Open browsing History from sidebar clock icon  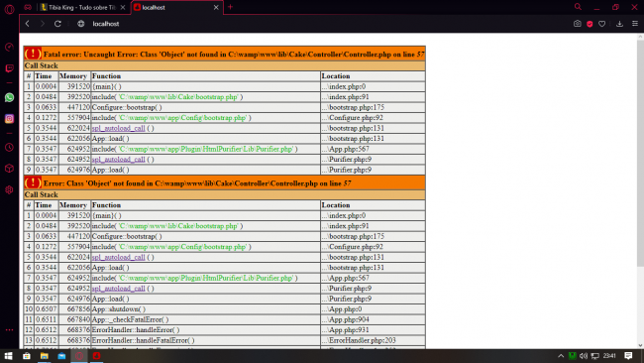pos(9,147)
